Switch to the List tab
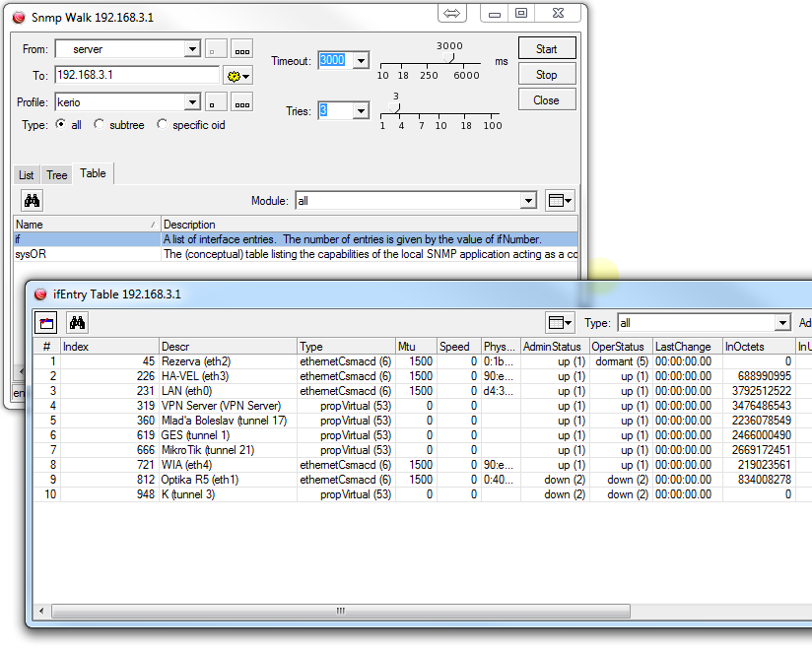Image resolution: width=812 pixels, height=652 pixels. (27, 175)
